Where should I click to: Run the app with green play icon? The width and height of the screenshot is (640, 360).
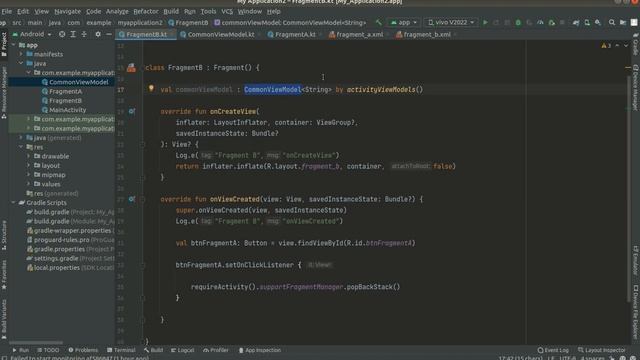485,22
